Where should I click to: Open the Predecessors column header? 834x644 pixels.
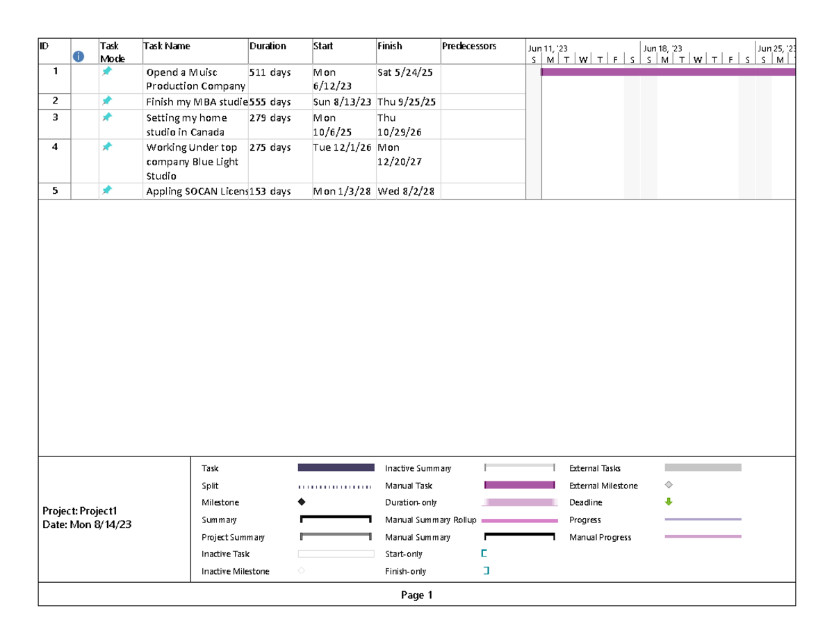[x=468, y=46]
